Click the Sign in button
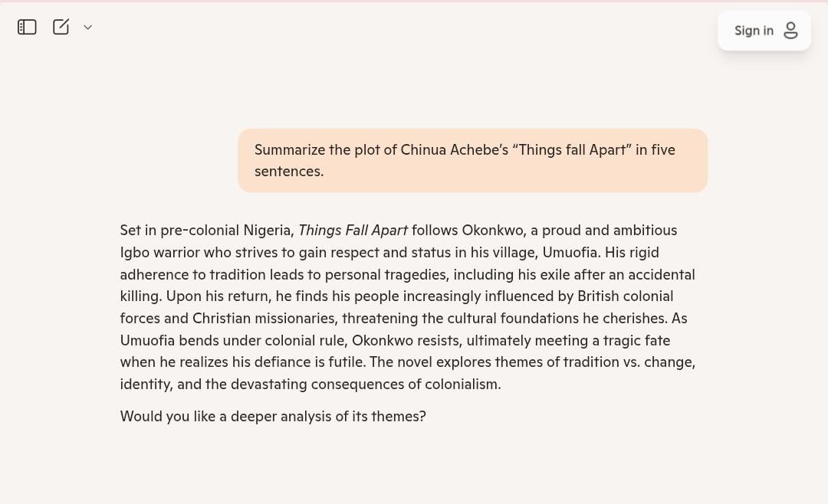This screenshot has height=504, width=828. click(764, 31)
